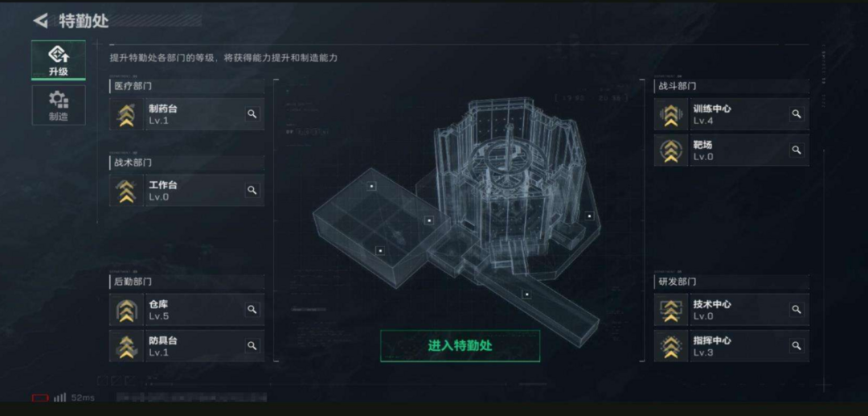Go back using the arrow beside 特勤处
Viewport: 868px width, 416px height.
point(40,21)
